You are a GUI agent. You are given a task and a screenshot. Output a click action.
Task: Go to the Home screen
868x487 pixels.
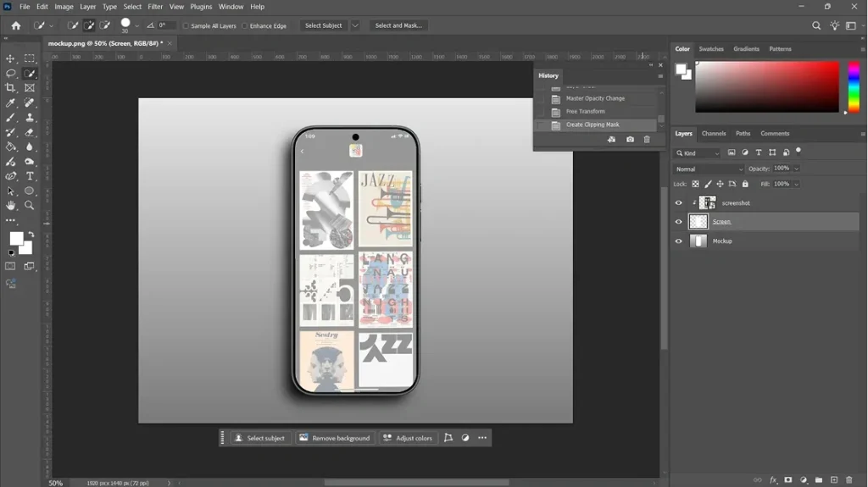click(x=16, y=25)
